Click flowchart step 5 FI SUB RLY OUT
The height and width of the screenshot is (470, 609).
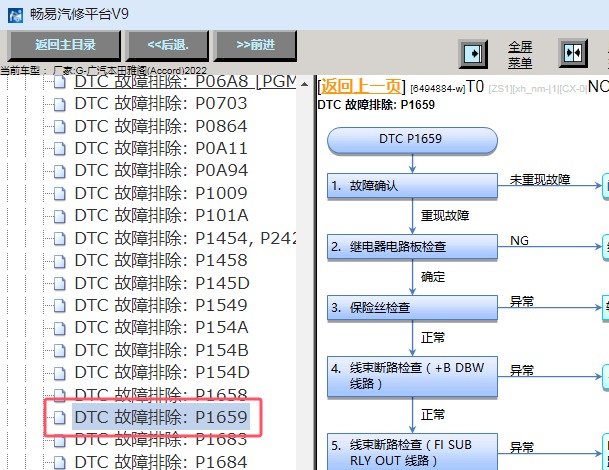[x=412, y=452]
